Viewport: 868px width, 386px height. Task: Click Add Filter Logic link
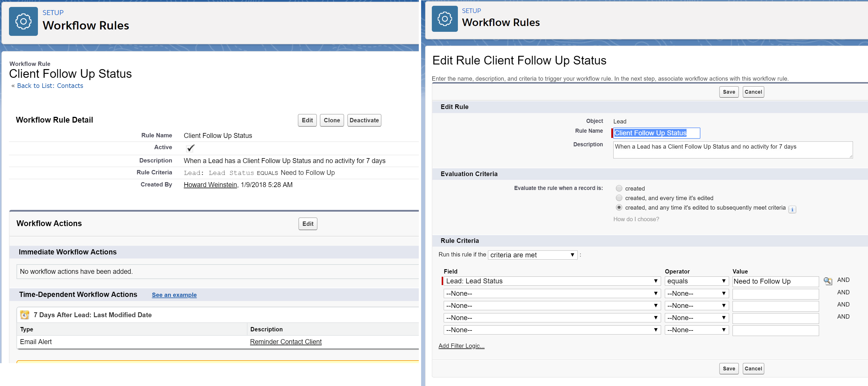(461, 346)
